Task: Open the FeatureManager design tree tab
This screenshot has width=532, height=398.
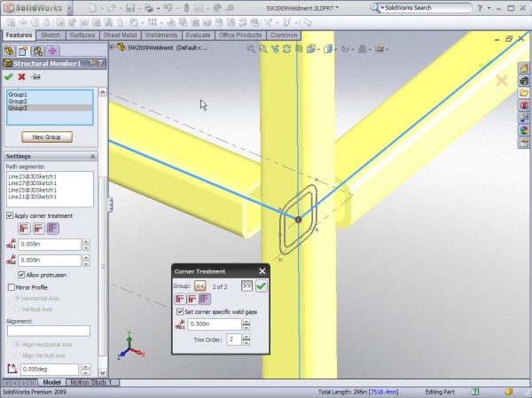Action: point(11,51)
